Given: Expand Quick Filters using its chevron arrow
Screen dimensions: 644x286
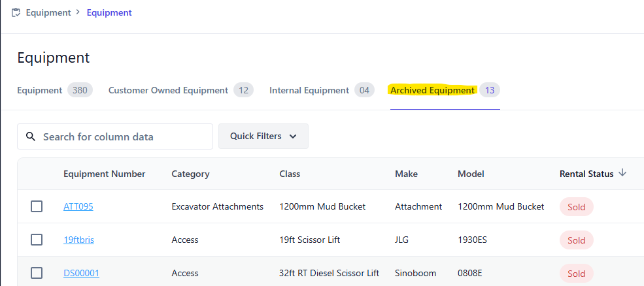Looking at the screenshot, I should click(x=293, y=136).
